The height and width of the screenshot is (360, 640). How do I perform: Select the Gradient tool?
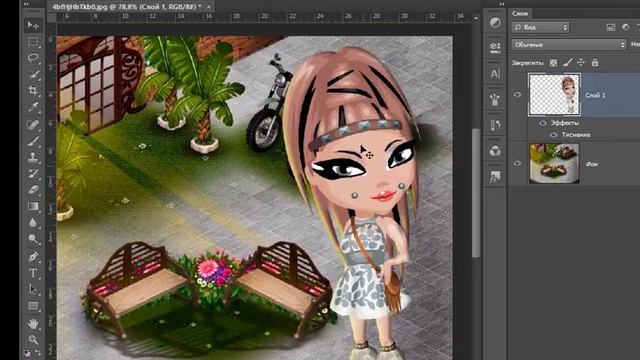click(33, 206)
